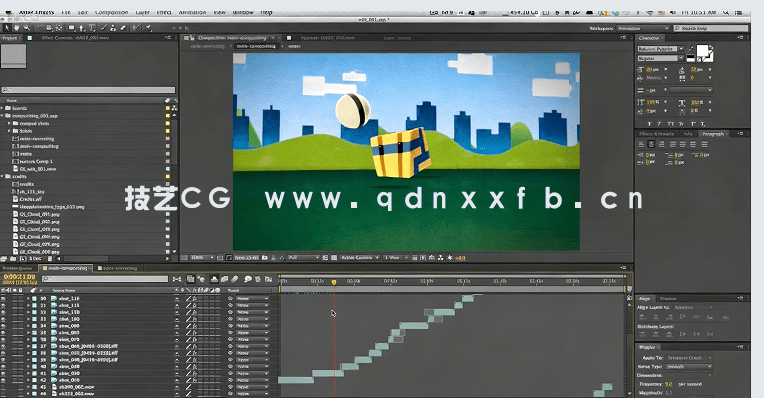Open the Window menu
This screenshot has height=398, width=764.
(x=243, y=12)
